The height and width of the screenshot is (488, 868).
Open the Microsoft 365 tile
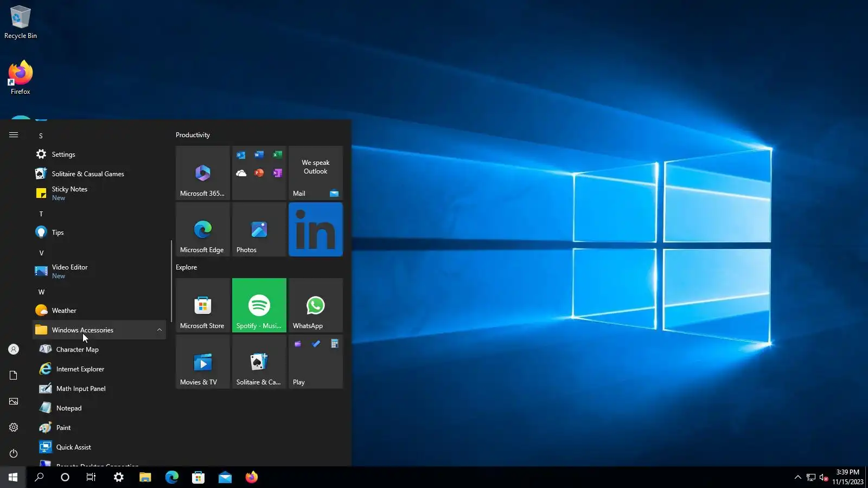(x=203, y=173)
